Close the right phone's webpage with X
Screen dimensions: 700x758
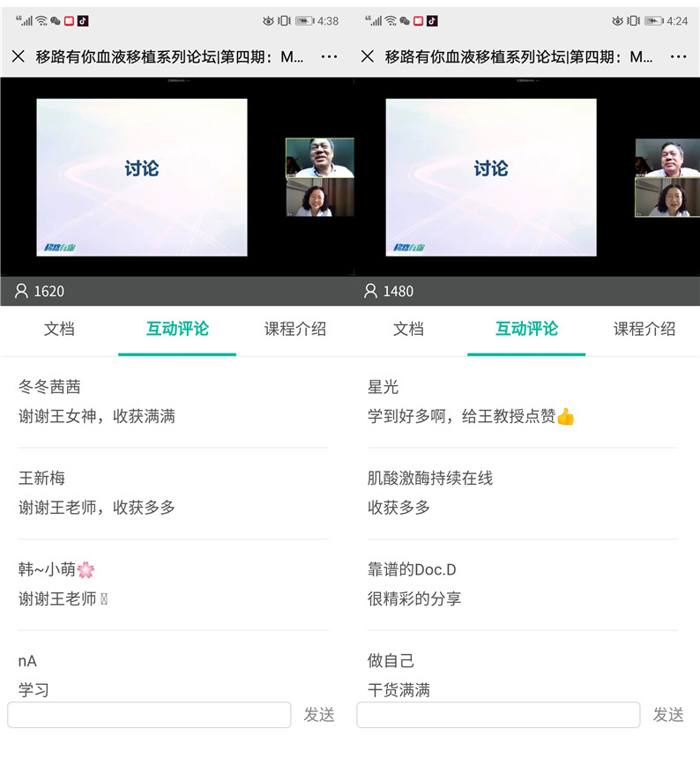tap(367, 56)
